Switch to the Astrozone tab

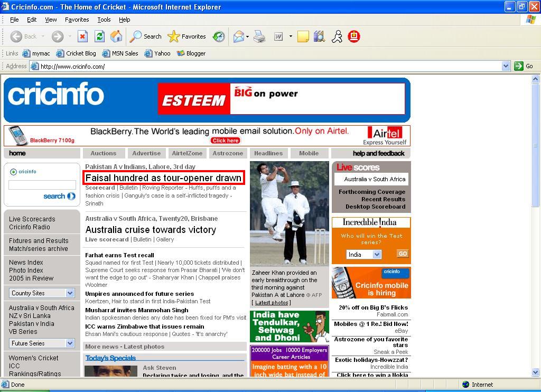coord(228,153)
